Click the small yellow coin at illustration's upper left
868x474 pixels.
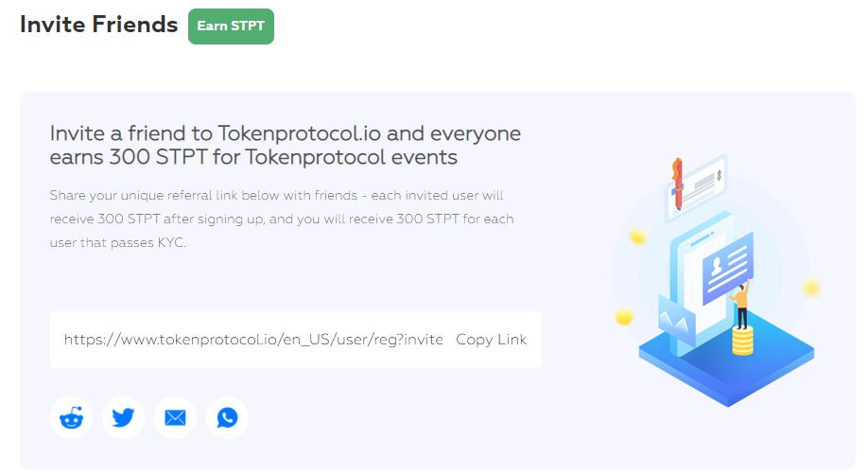pyautogui.click(x=638, y=237)
